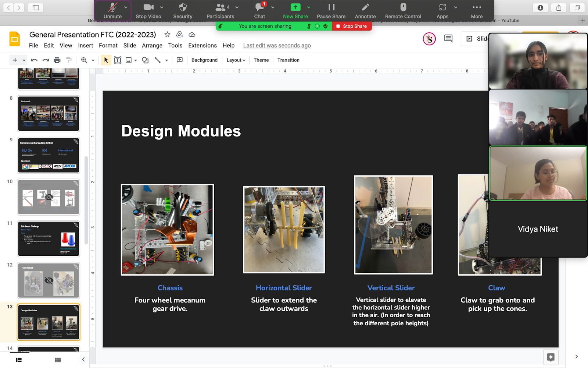The width and height of the screenshot is (588, 368).
Task: Click the paint format tool
Action: pyautogui.click(x=69, y=60)
